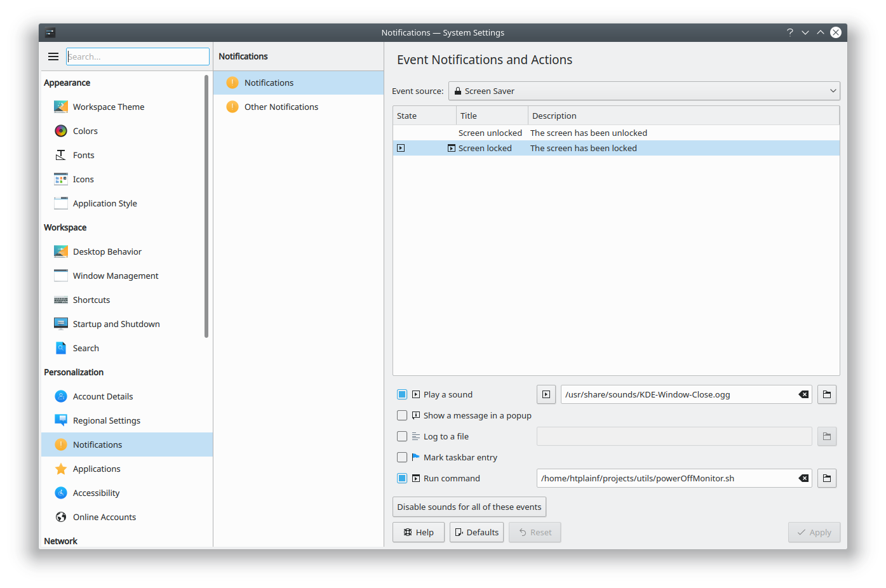Image resolution: width=886 pixels, height=588 pixels.
Task: Enable Show a message in a popup
Action: click(402, 415)
